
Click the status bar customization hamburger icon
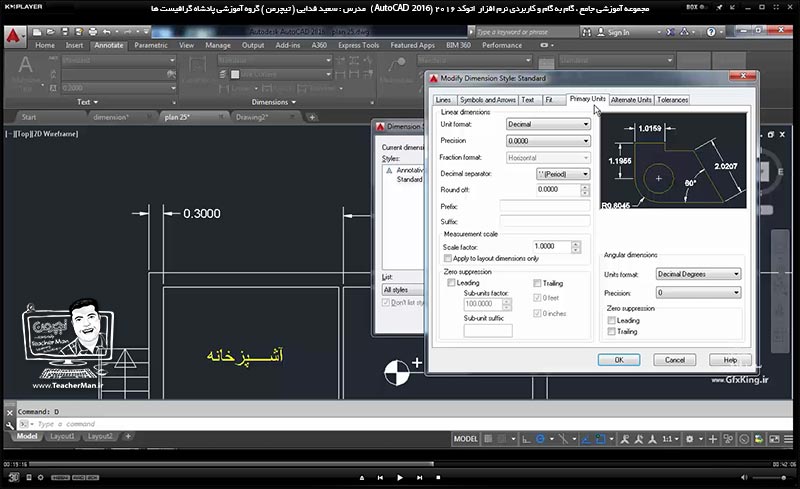pos(788,439)
